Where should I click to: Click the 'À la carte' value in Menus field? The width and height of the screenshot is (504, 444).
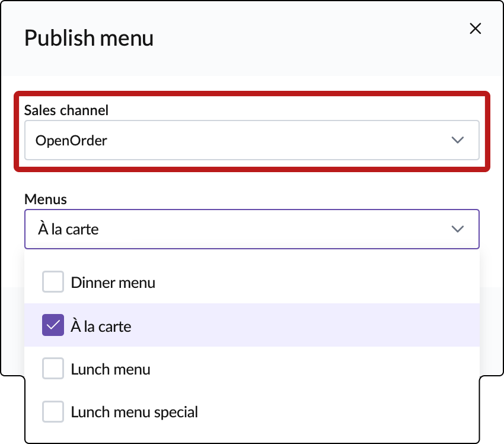point(67,229)
